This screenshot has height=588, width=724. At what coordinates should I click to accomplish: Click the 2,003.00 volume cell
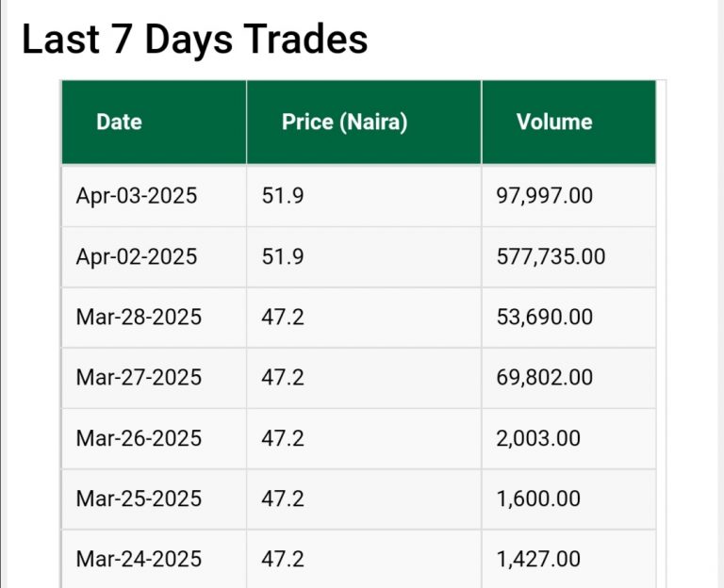[x=538, y=438]
